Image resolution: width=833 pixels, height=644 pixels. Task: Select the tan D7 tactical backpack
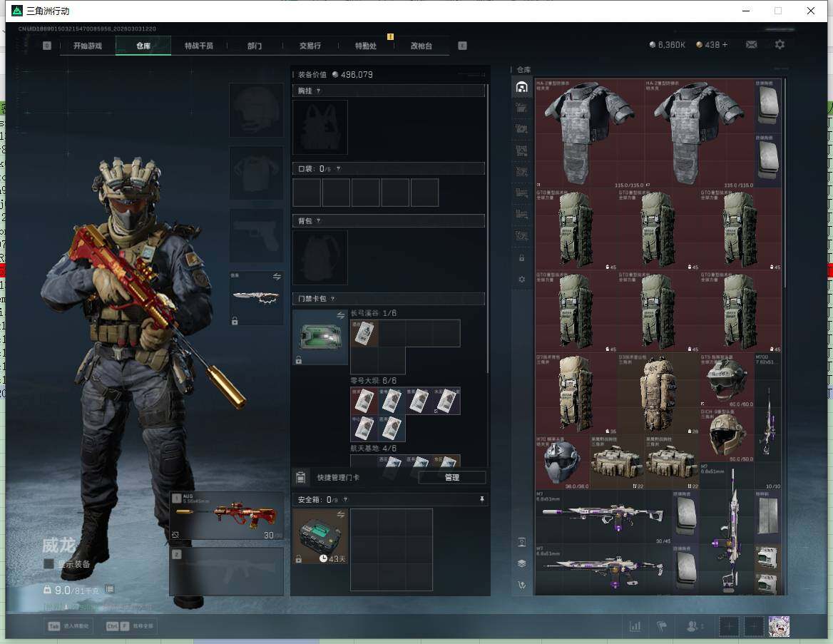point(576,394)
